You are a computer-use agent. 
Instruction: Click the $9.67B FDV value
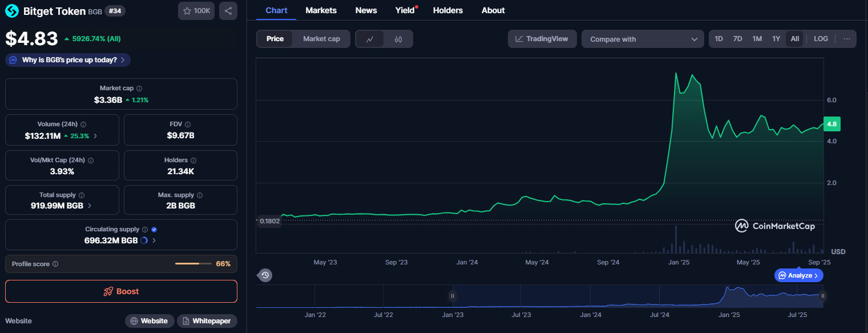(x=180, y=135)
